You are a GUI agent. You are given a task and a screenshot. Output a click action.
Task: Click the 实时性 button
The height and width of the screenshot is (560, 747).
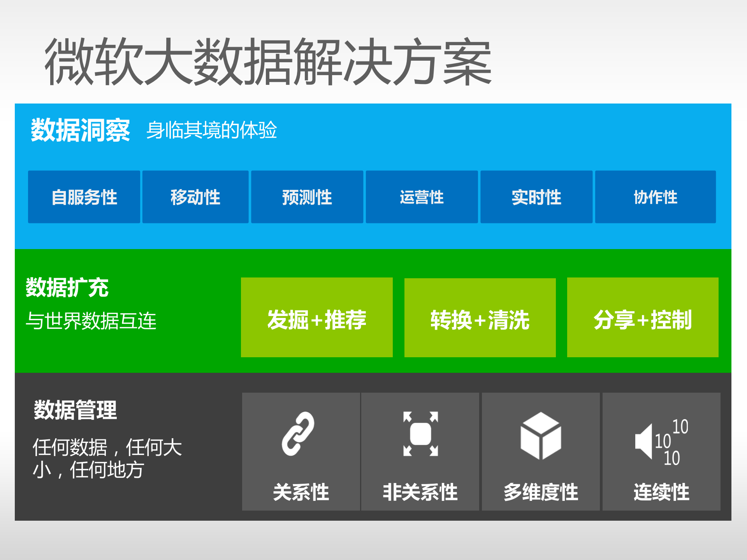[536, 197]
